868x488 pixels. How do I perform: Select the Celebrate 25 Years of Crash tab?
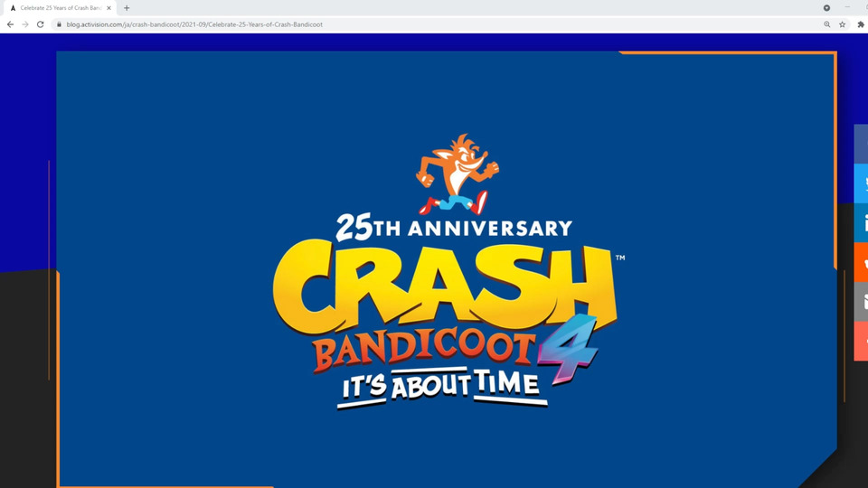point(60,8)
